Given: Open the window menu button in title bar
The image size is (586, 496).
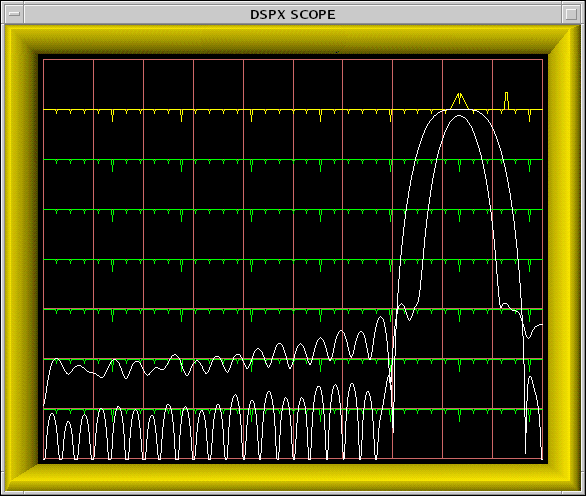Looking at the screenshot, I should (x=14, y=14).
